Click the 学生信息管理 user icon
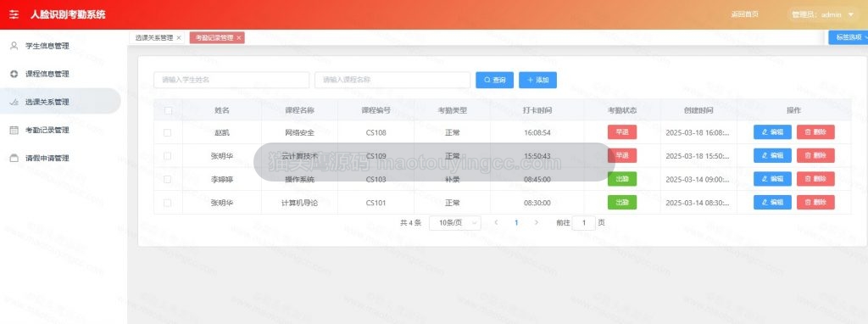 [x=14, y=46]
